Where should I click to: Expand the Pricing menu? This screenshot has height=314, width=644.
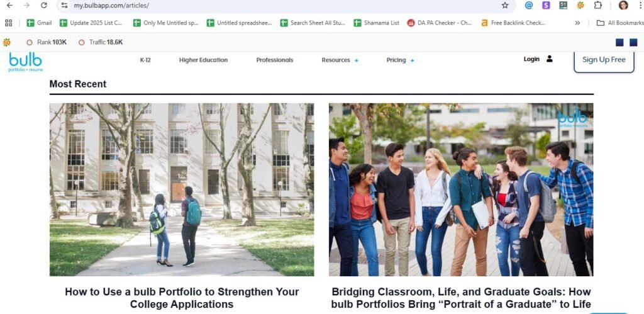[x=400, y=60]
